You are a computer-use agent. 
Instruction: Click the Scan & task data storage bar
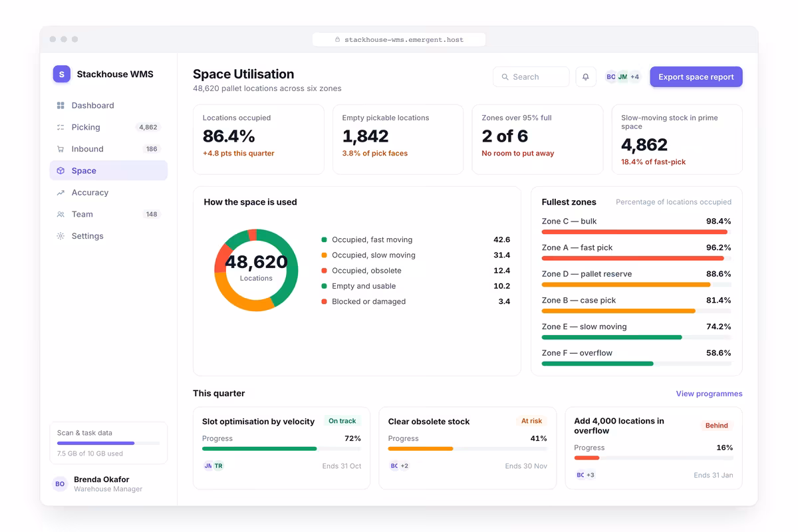(108, 443)
